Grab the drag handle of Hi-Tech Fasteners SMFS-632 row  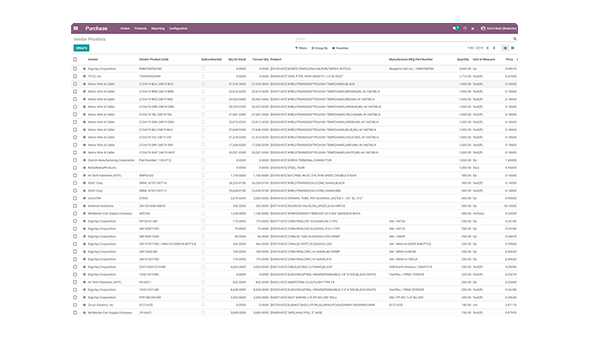click(x=84, y=175)
